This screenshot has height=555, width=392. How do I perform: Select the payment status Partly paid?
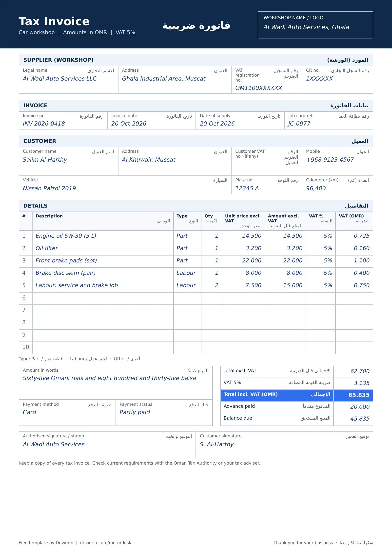tap(135, 412)
